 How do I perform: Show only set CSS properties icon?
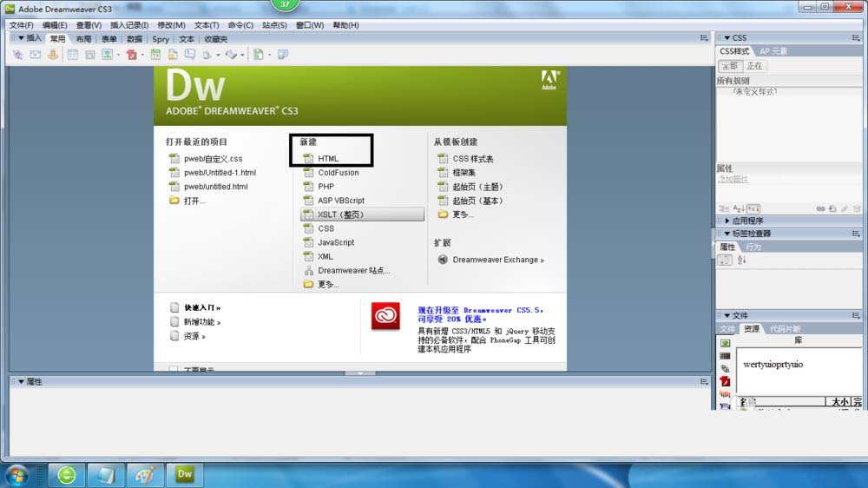[x=753, y=208]
